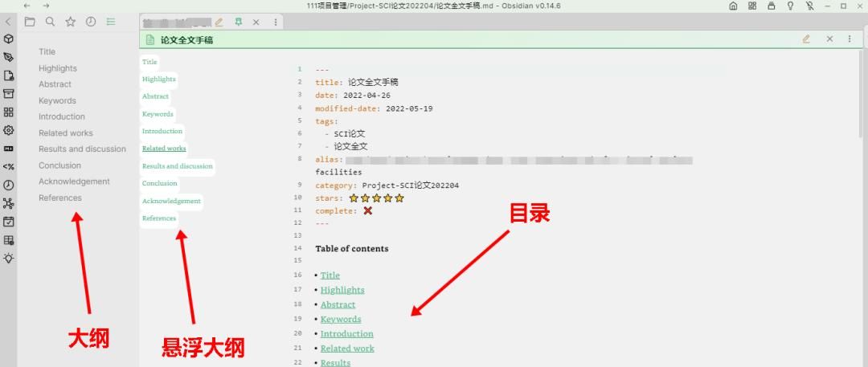Jump to Title in floating outline
The image size is (868, 367).
pyautogui.click(x=149, y=62)
